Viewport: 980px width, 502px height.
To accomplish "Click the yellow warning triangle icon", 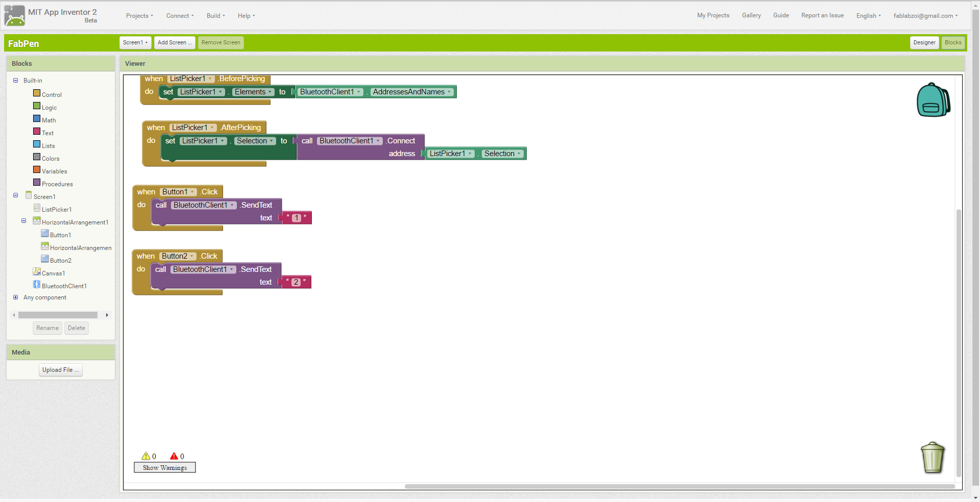I will [146, 456].
